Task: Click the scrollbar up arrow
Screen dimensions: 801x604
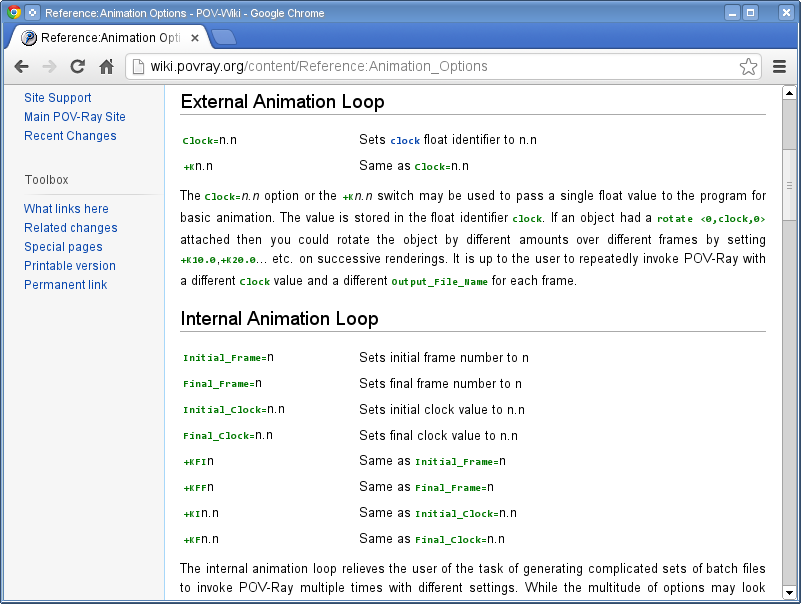Action: tap(789, 92)
